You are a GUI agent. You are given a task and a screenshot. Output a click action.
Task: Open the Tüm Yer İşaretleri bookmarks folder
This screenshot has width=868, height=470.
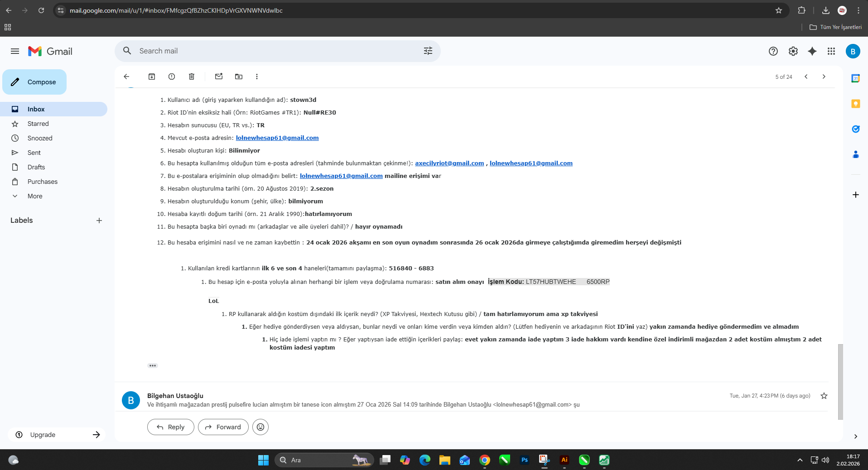(x=836, y=27)
